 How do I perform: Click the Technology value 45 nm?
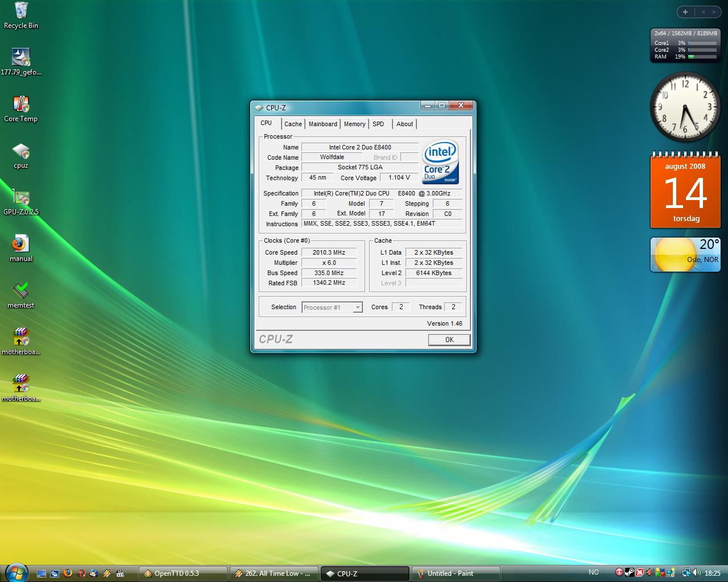pos(317,177)
